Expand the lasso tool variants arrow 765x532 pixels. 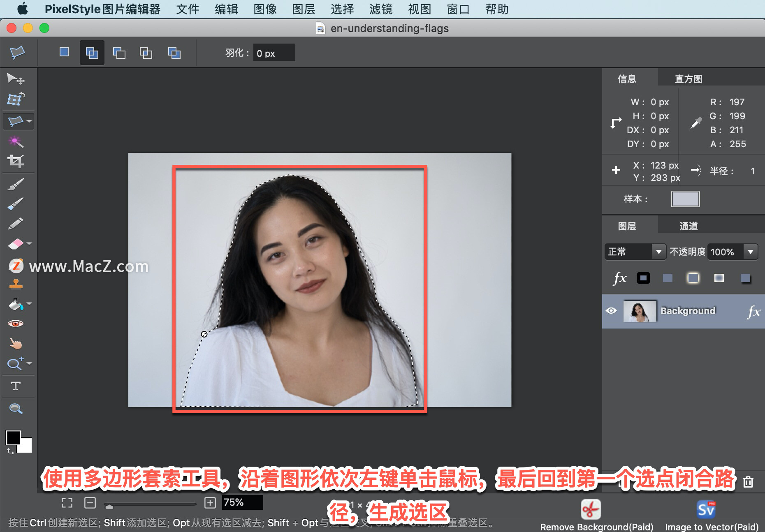coord(28,120)
